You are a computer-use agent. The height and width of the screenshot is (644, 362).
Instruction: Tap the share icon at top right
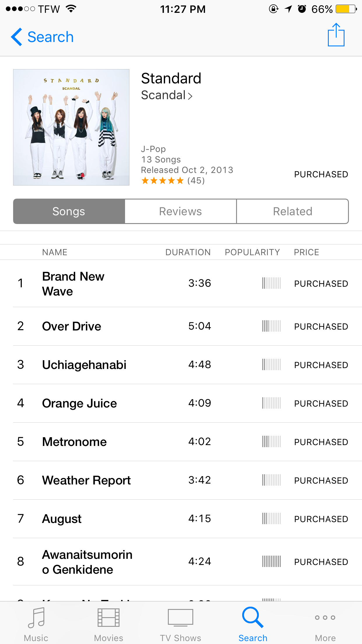click(x=336, y=35)
